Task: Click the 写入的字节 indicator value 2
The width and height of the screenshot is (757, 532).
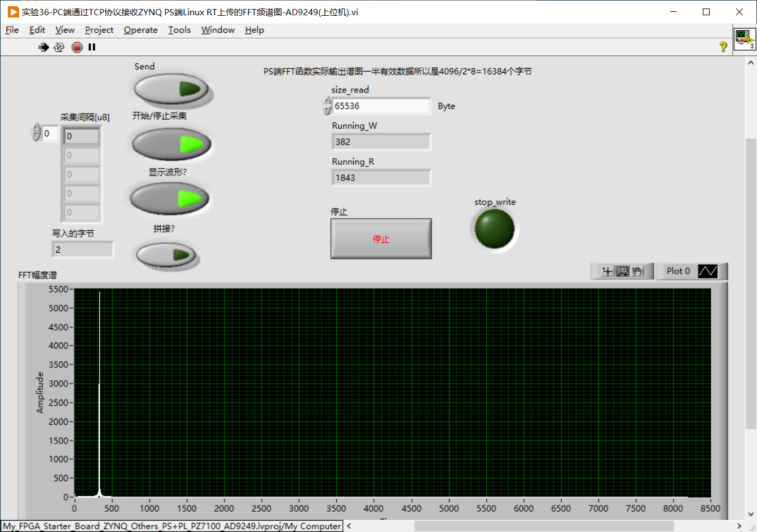Action: [x=83, y=249]
